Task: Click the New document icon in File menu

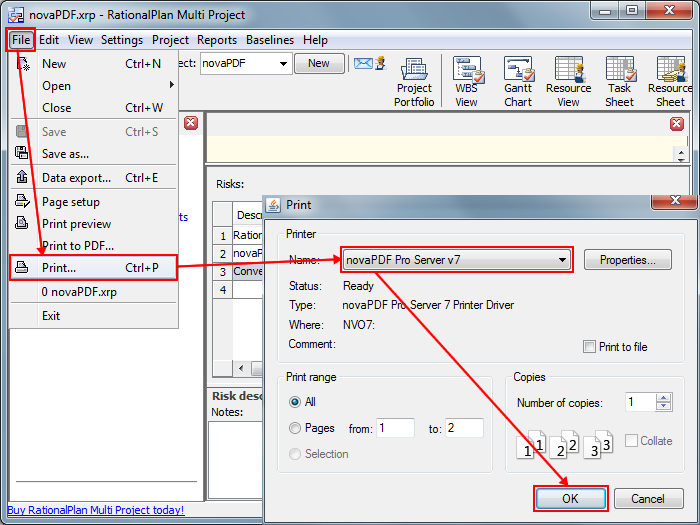Action: coord(23,64)
